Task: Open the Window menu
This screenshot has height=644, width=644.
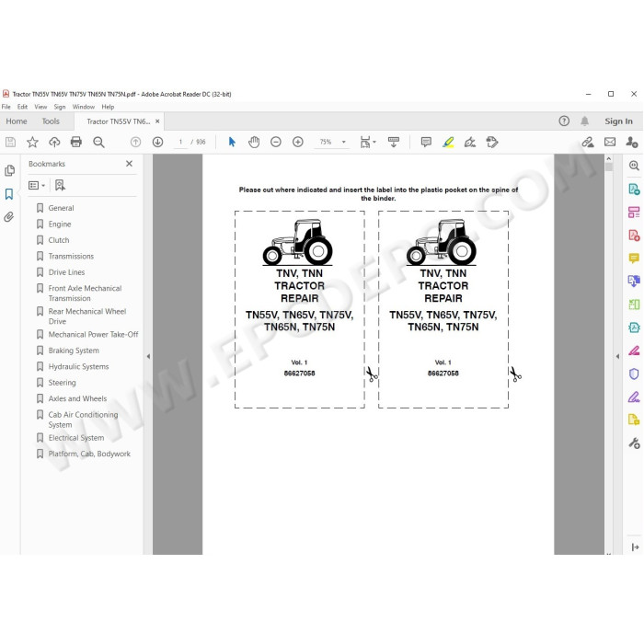Action: (x=84, y=107)
